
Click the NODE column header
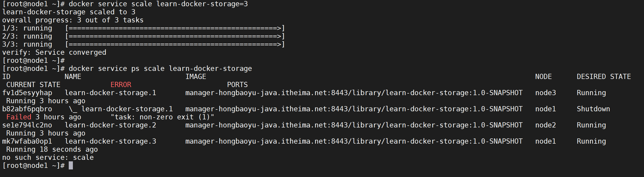pyautogui.click(x=543, y=77)
